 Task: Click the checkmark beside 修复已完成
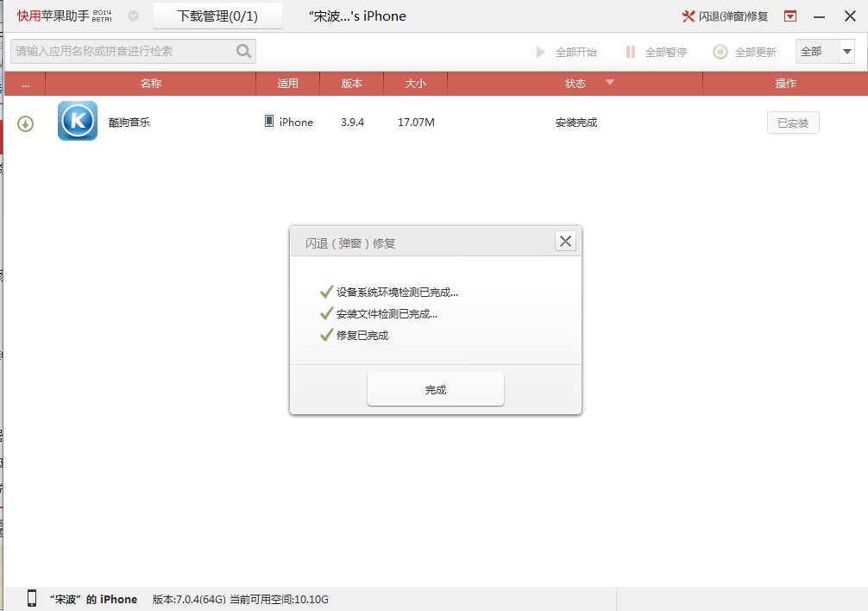tap(327, 335)
